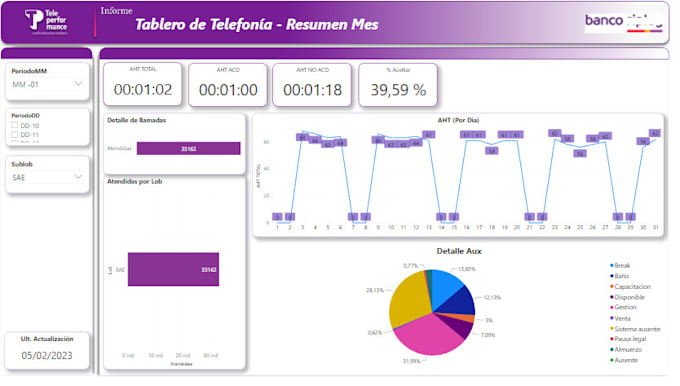Open the PeriodoMM dropdown showing MM -01
This screenshot has width=680, height=386.
pos(47,85)
